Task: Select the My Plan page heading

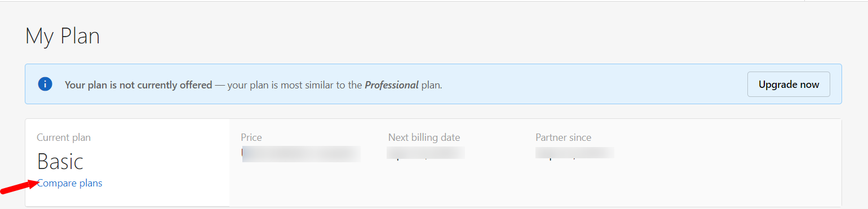Action: (63, 37)
